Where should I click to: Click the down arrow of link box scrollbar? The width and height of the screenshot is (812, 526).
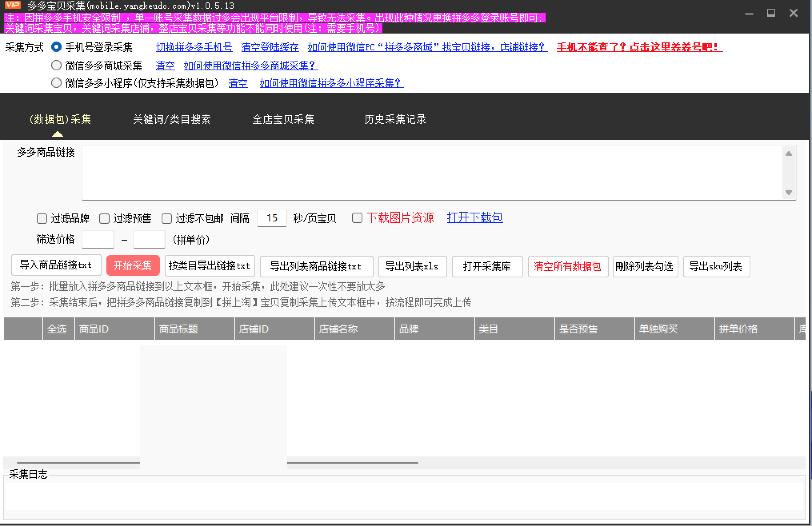tap(789, 193)
